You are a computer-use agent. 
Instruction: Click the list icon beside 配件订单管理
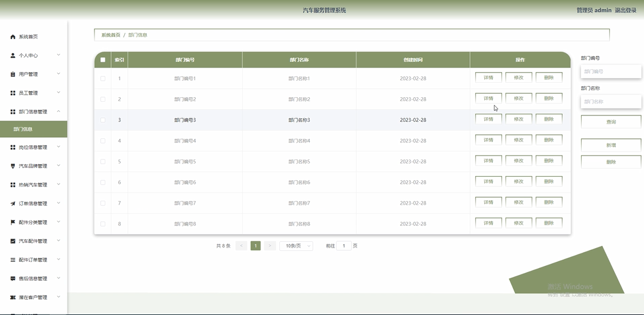pos(13,260)
